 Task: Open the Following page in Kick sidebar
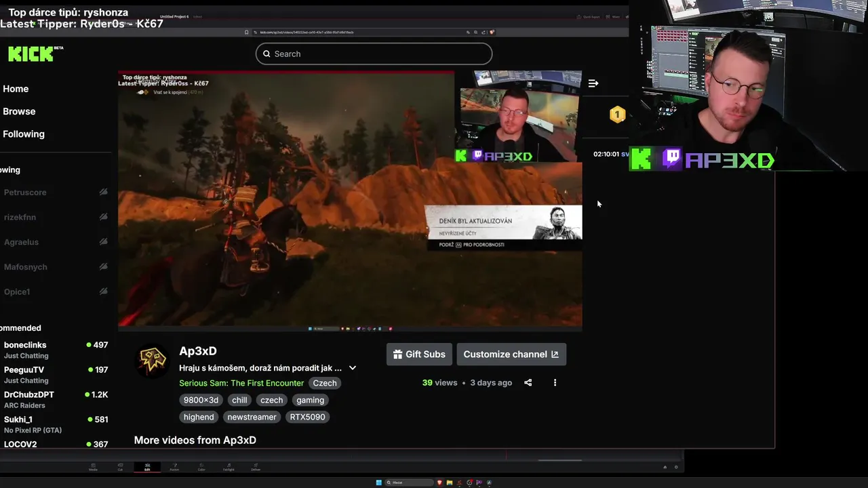pos(24,134)
